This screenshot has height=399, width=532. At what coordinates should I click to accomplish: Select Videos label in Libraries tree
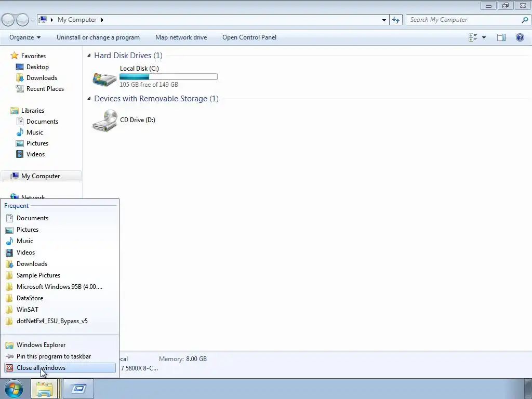click(x=36, y=154)
